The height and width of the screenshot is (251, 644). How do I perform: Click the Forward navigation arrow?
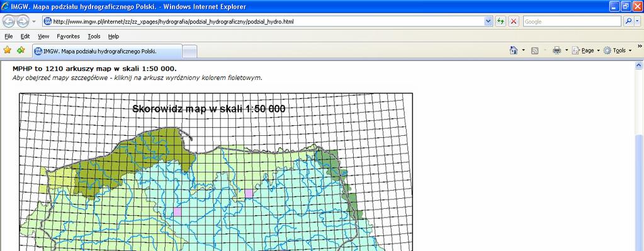tap(23, 21)
